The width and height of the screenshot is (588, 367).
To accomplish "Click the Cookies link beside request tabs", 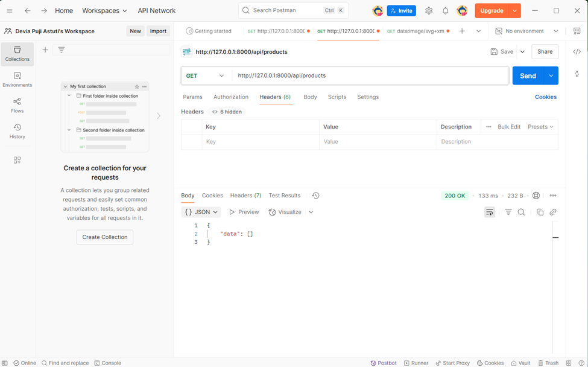I will [545, 97].
